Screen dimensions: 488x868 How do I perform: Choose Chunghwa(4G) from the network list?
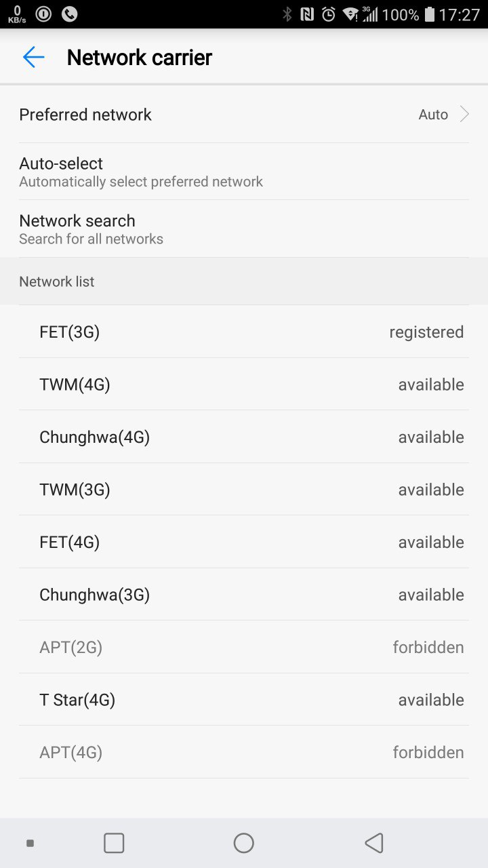(x=244, y=437)
